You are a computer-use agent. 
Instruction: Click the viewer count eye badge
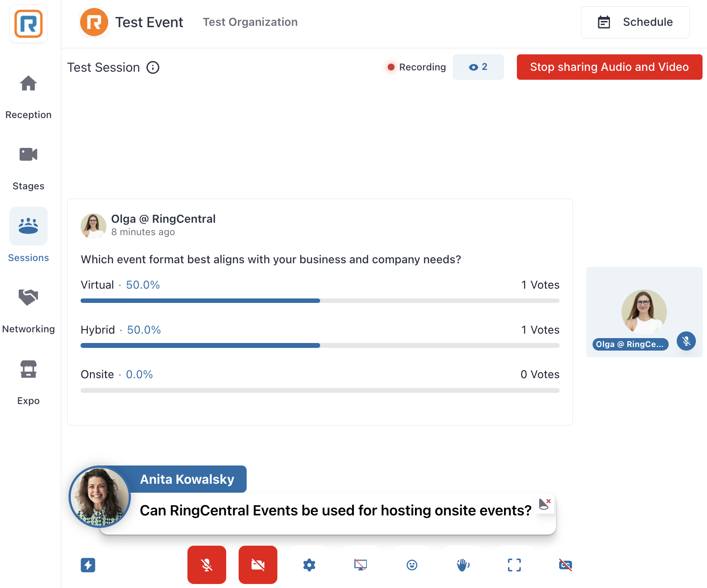pos(478,67)
